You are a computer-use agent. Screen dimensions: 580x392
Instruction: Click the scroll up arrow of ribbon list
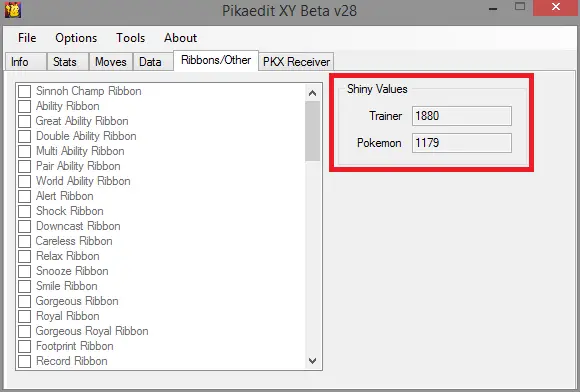click(x=313, y=93)
